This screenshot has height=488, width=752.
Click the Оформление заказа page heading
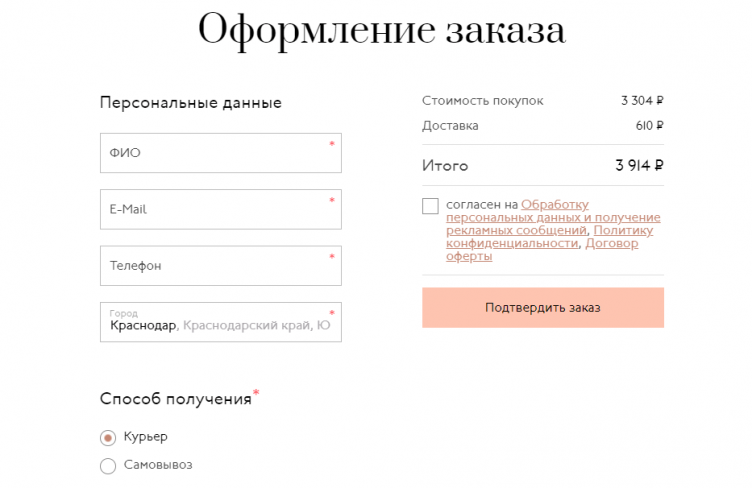click(x=381, y=30)
